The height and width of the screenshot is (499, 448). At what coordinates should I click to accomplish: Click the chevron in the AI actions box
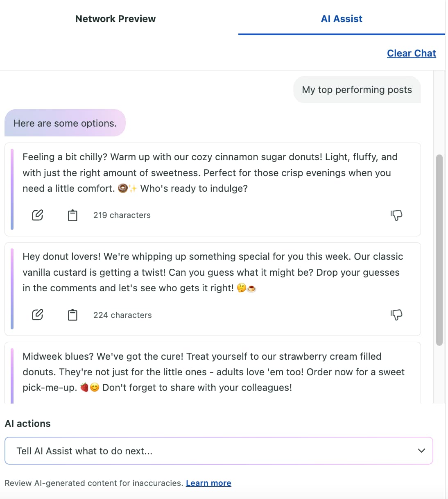tap(421, 451)
